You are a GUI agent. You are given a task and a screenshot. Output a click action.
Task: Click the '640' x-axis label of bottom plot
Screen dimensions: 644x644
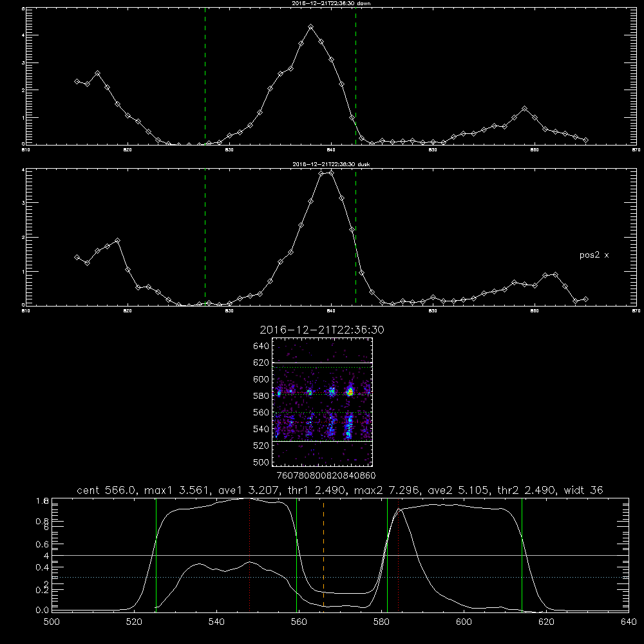pyautogui.click(x=629, y=622)
